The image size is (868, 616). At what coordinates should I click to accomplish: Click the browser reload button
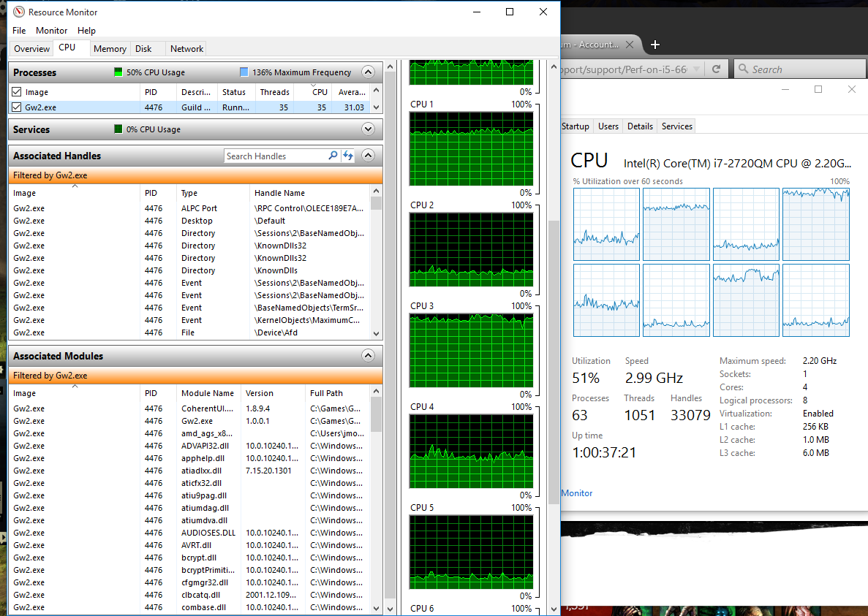[717, 69]
